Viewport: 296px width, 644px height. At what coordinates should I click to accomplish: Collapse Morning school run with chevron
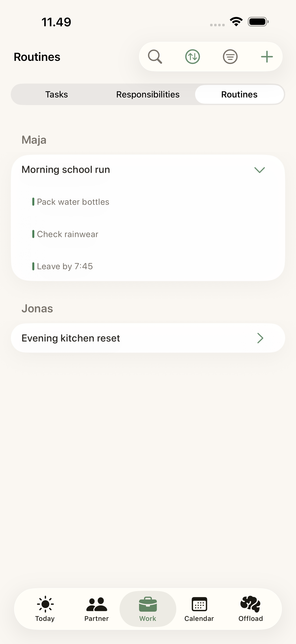coord(260,170)
